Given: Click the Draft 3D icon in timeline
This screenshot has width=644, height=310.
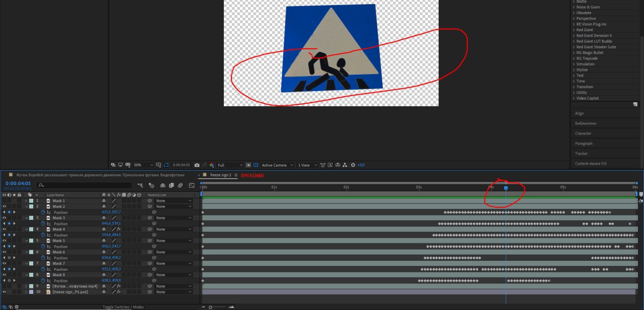Looking at the screenshot, I should point(151,185).
